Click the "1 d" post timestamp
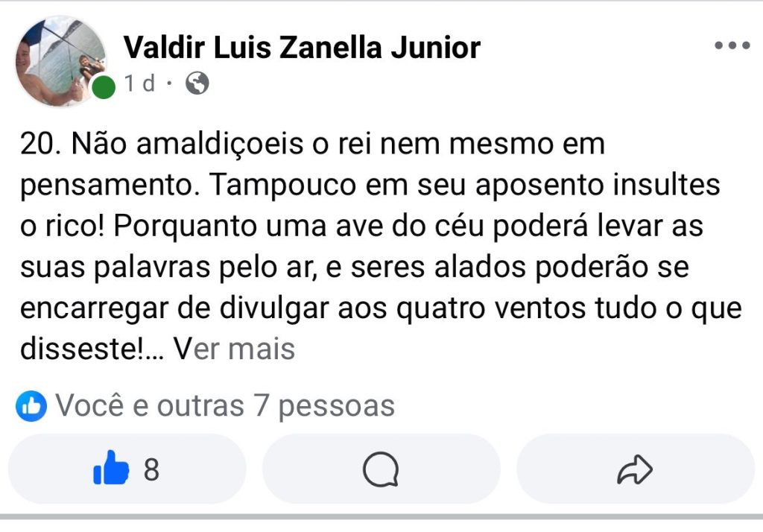Image resolution: width=763 pixels, height=532 pixels. click(140, 83)
